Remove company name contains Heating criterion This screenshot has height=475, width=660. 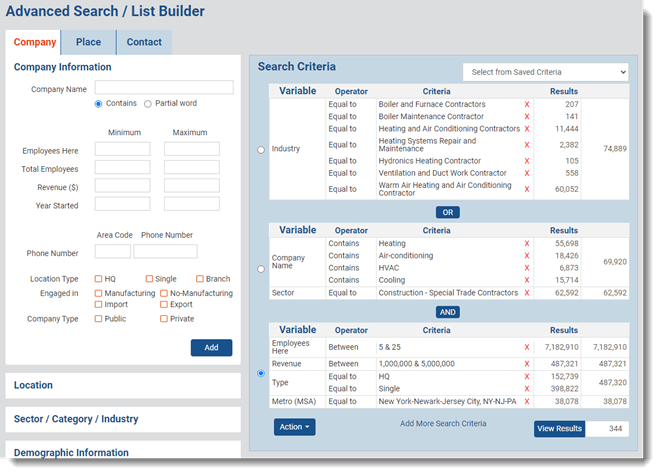click(x=527, y=243)
